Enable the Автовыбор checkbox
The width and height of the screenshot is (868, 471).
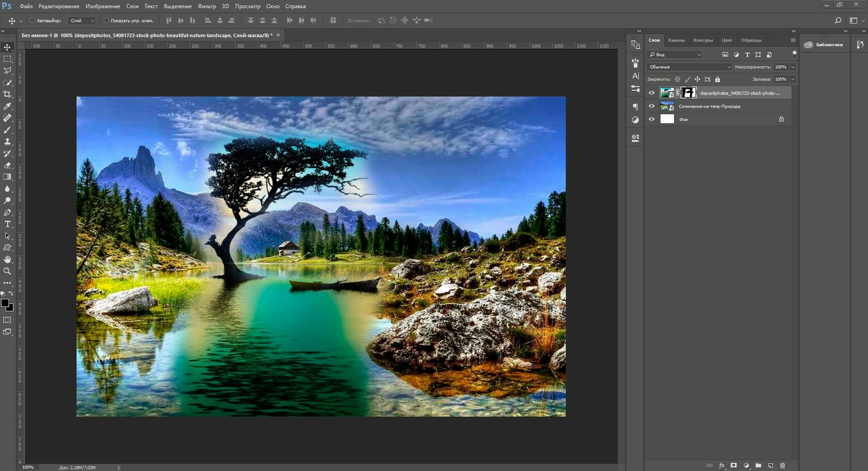[x=32, y=21]
